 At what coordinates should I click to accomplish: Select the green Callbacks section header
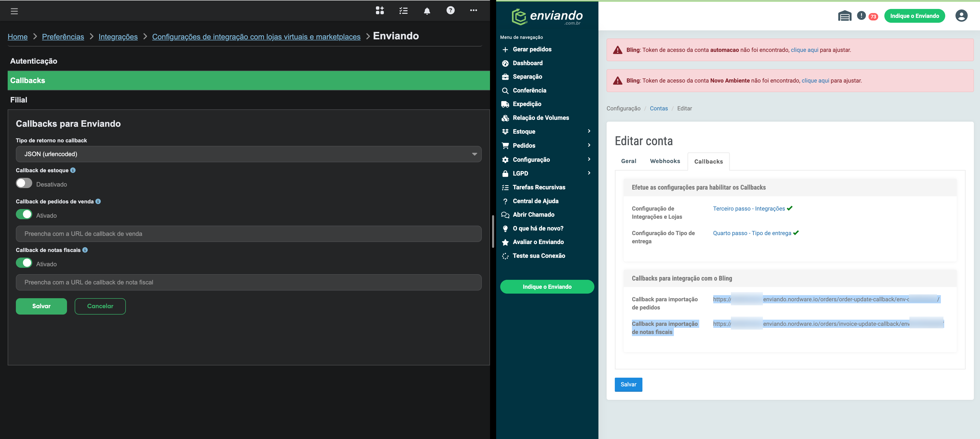(248, 80)
